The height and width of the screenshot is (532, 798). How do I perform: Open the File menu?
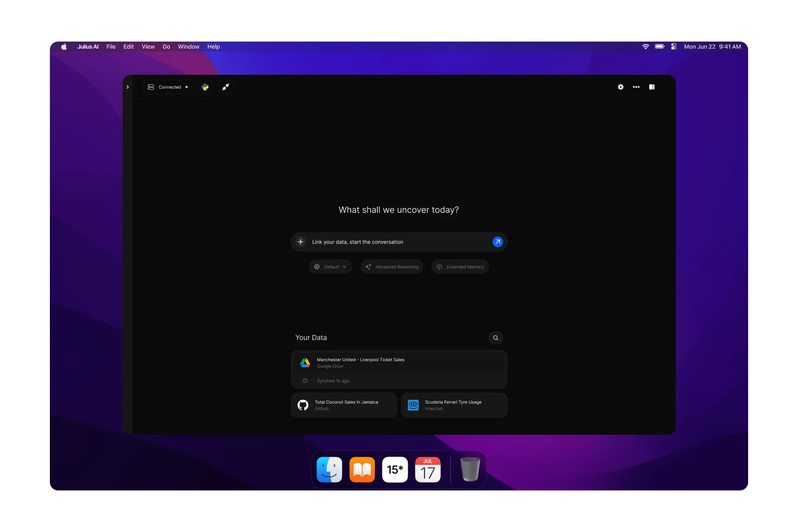111,47
